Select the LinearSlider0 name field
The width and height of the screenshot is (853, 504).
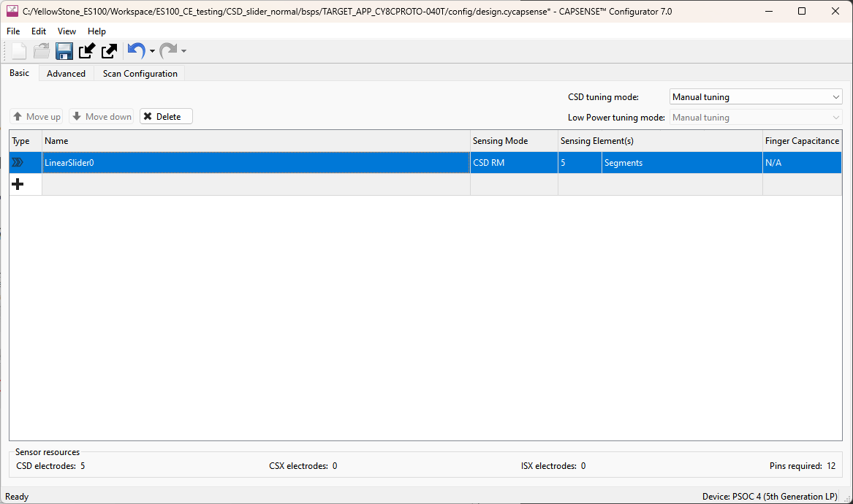256,163
